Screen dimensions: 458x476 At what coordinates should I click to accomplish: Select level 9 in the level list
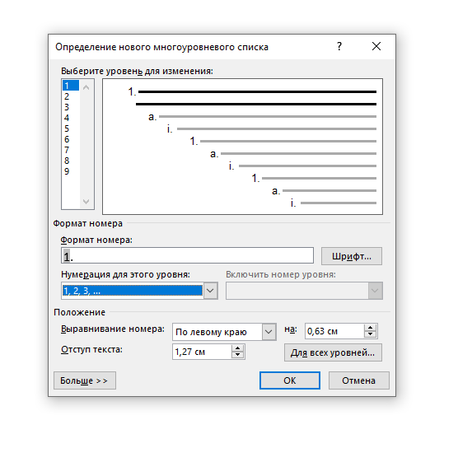click(71, 171)
